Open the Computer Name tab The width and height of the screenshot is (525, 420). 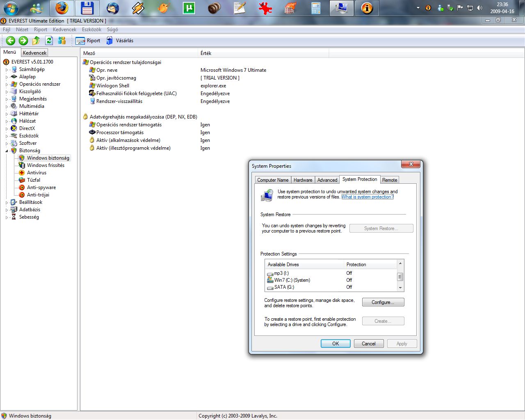[x=273, y=180]
